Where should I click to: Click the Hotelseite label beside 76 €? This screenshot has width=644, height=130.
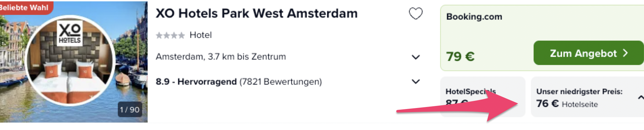580,105
